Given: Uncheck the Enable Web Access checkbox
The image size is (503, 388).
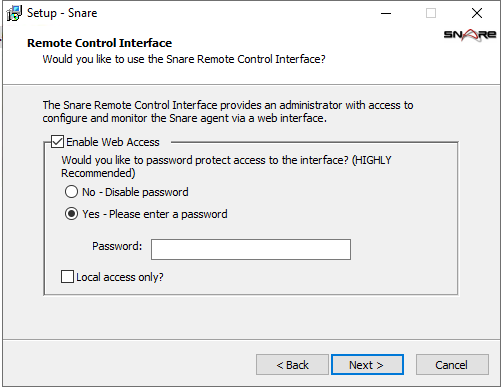Looking at the screenshot, I should (x=57, y=142).
